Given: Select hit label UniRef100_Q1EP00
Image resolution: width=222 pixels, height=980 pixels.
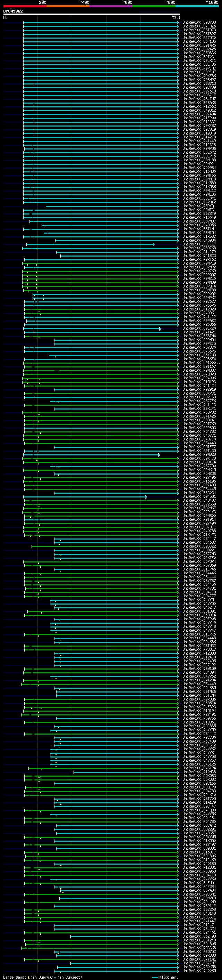Looking at the screenshot, I should [x=199, y=118].
